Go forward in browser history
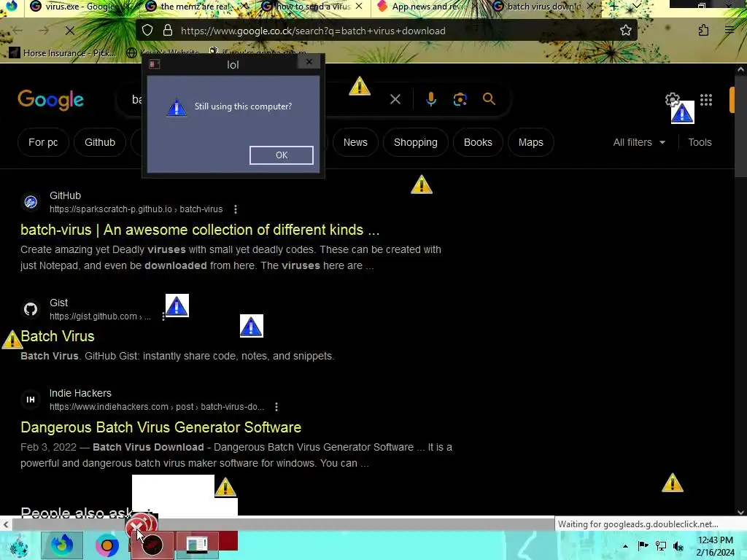The image size is (747, 560). pos(44,31)
